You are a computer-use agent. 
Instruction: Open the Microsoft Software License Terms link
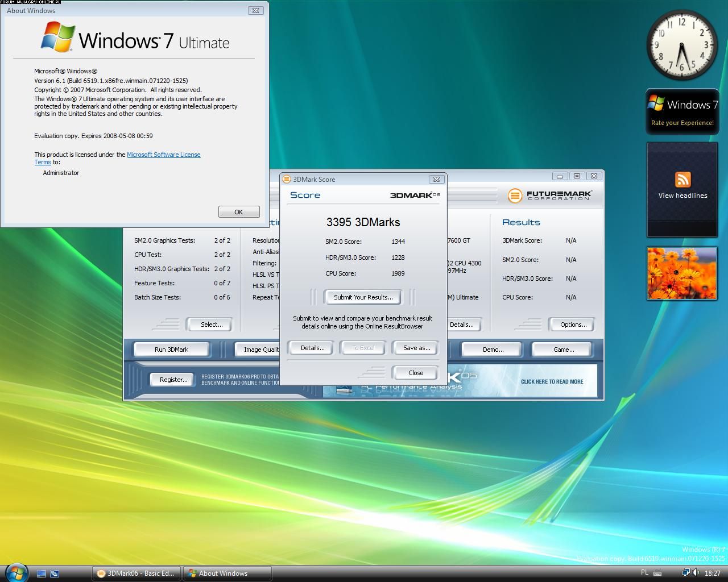pyautogui.click(x=163, y=155)
